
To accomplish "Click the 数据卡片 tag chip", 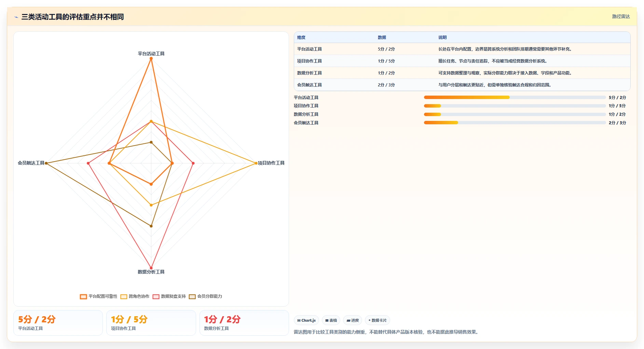I will pos(378,320).
